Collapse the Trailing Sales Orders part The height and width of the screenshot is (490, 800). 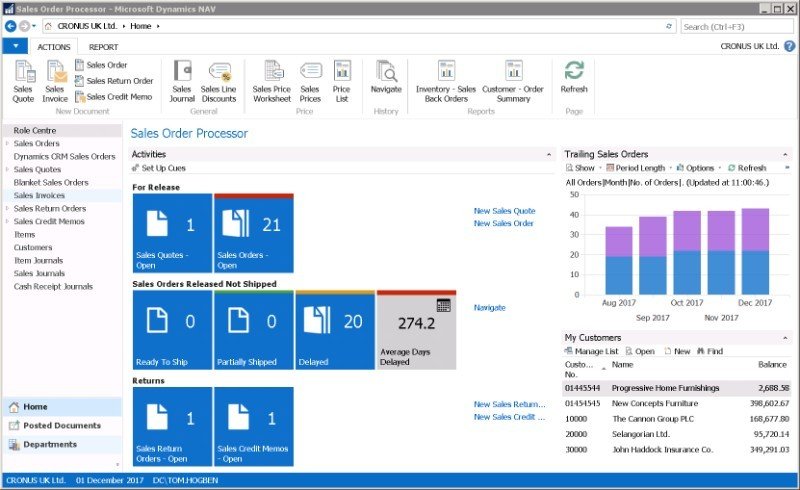[785, 154]
